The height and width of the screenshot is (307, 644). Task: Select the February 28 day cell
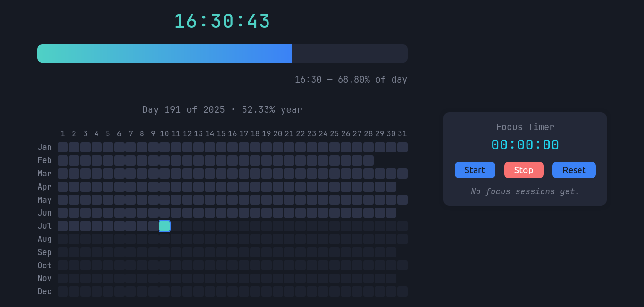click(x=368, y=160)
